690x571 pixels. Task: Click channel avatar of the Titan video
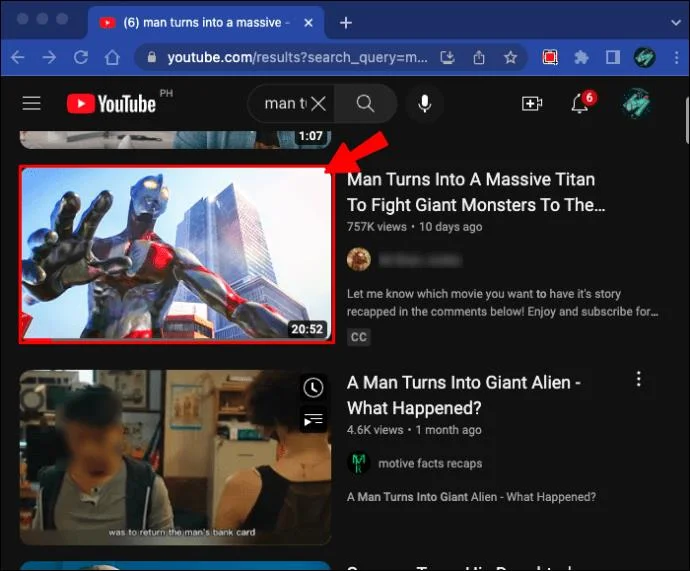pos(359,260)
